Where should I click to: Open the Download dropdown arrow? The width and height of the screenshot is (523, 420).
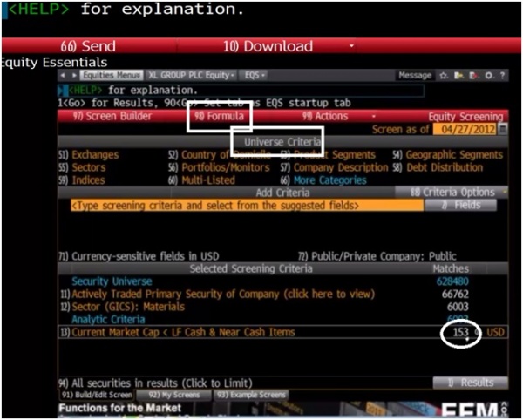(351, 45)
